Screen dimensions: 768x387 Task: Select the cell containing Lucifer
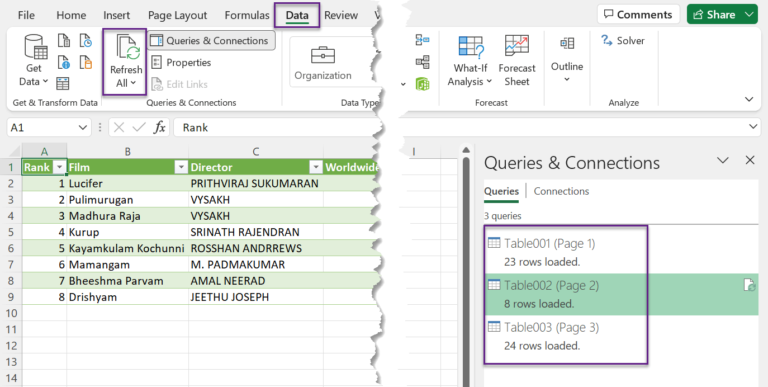pyautogui.click(x=127, y=184)
